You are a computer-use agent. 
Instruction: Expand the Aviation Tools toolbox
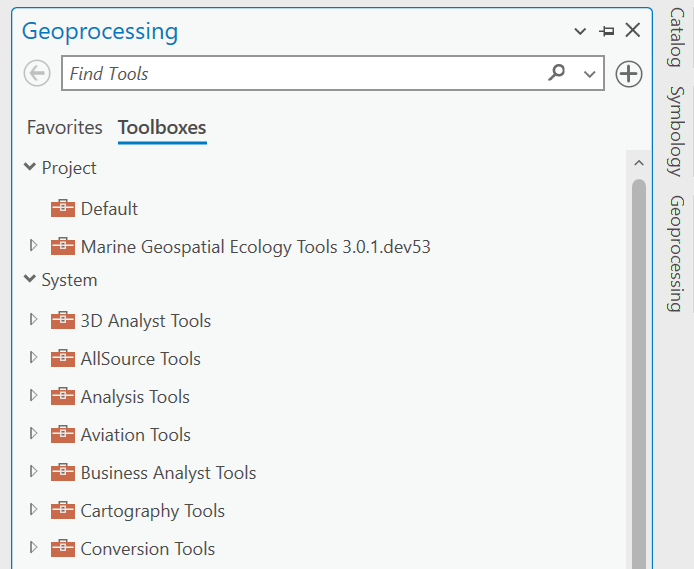[33, 434]
